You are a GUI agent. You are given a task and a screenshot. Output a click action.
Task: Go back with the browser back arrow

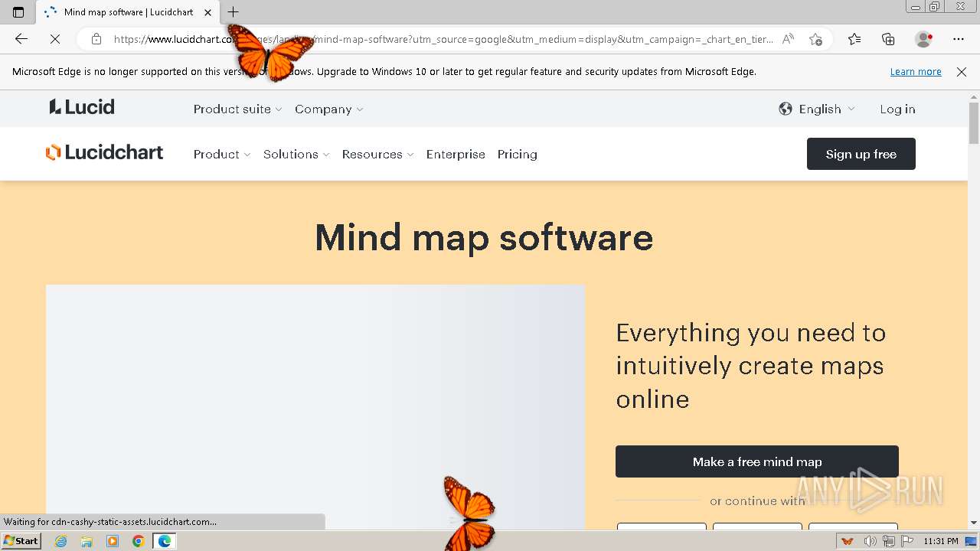[x=21, y=39]
